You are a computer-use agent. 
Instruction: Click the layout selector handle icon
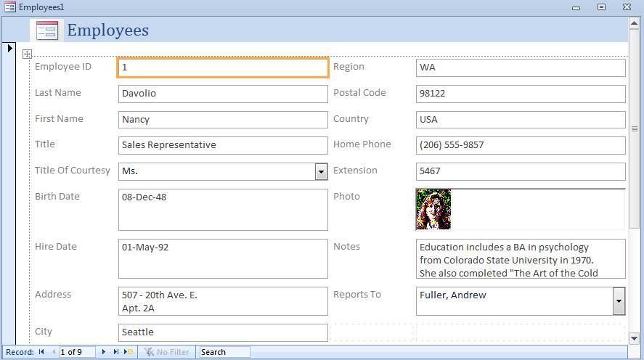[27, 54]
